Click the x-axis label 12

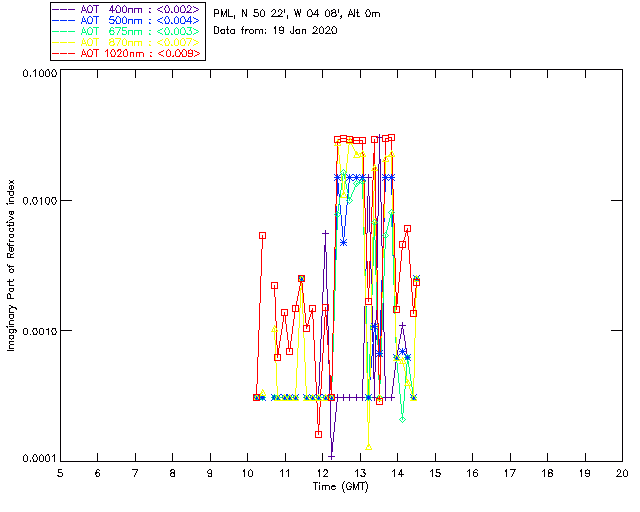pos(322,473)
